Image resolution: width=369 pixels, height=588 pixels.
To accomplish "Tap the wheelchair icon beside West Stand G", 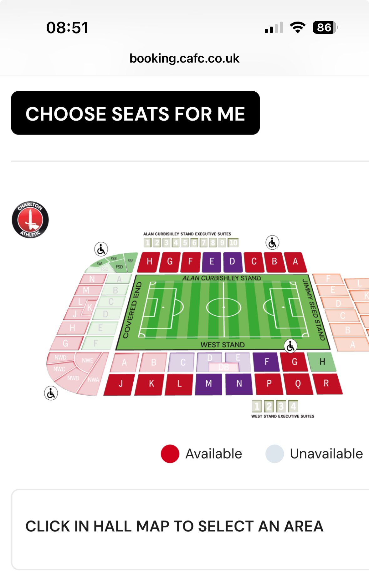I will (x=291, y=346).
